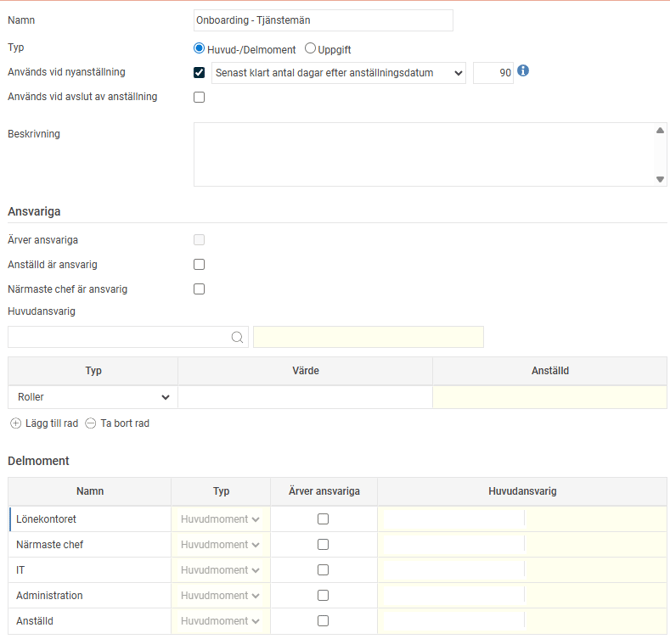The width and height of the screenshot is (670, 639).
Task: Toggle Ärver ansvariga for IT row
Action: [x=323, y=570]
